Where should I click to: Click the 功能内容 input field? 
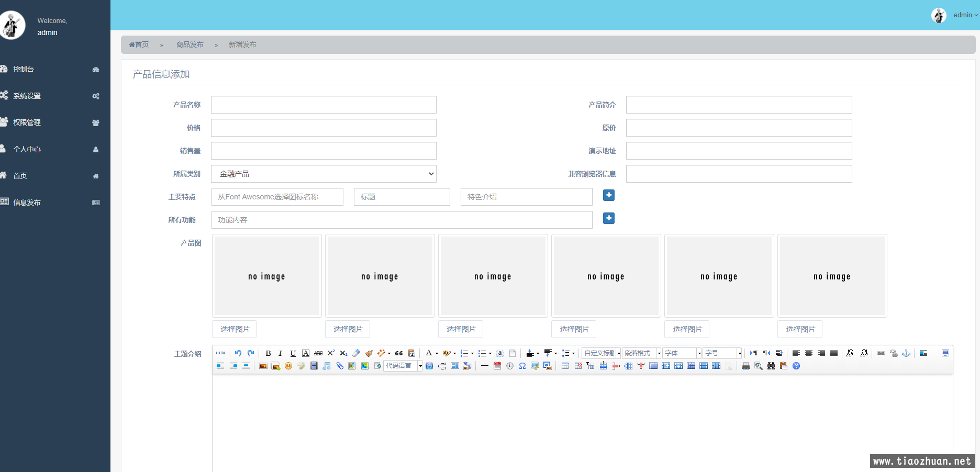(402, 220)
